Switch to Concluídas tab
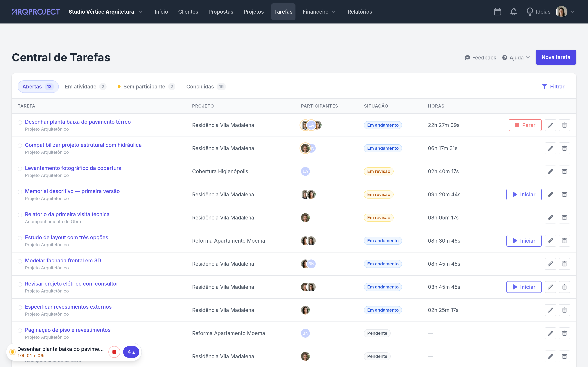The width and height of the screenshot is (588, 367). [206, 87]
